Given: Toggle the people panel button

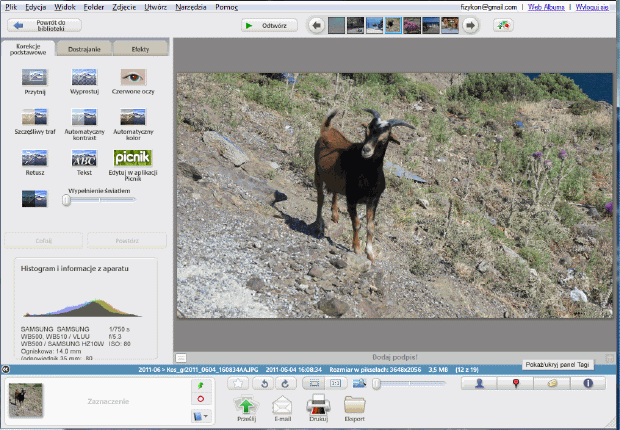Looking at the screenshot, I should click(x=480, y=383).
